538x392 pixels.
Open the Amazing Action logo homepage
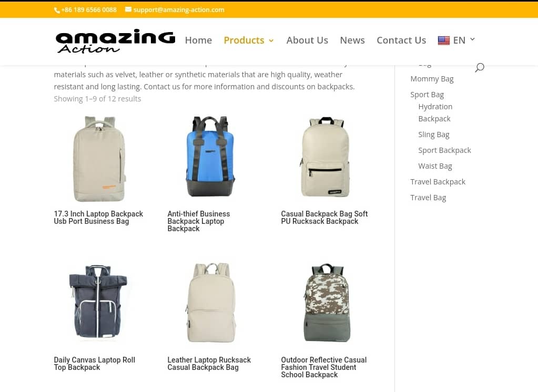(115, 41)
